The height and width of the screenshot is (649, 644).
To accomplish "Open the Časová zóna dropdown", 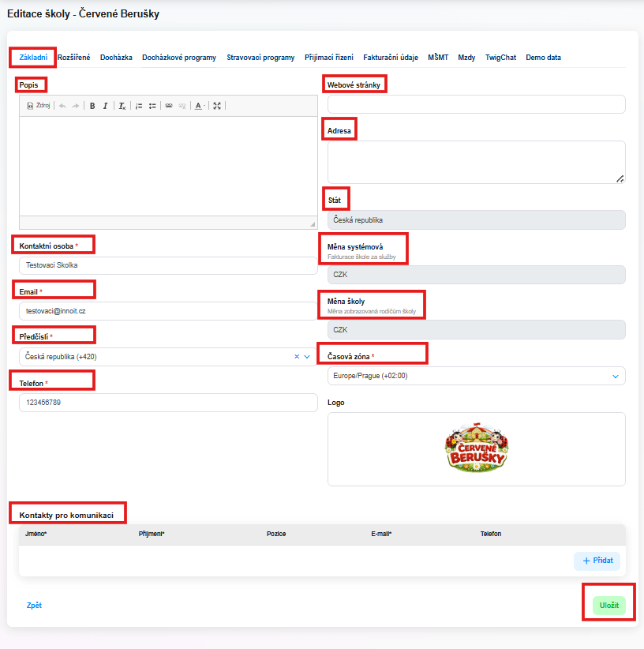I will 476,376.
